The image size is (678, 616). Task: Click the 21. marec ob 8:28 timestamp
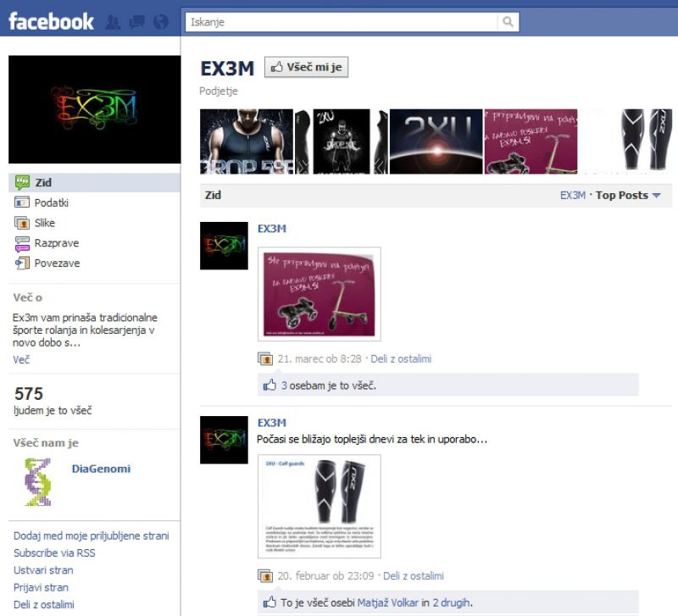click(320, 358)
